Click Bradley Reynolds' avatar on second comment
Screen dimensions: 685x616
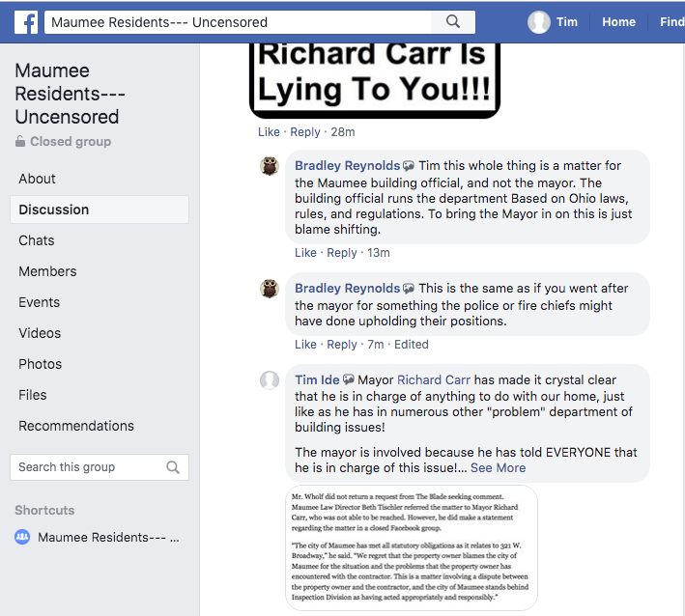271,289
